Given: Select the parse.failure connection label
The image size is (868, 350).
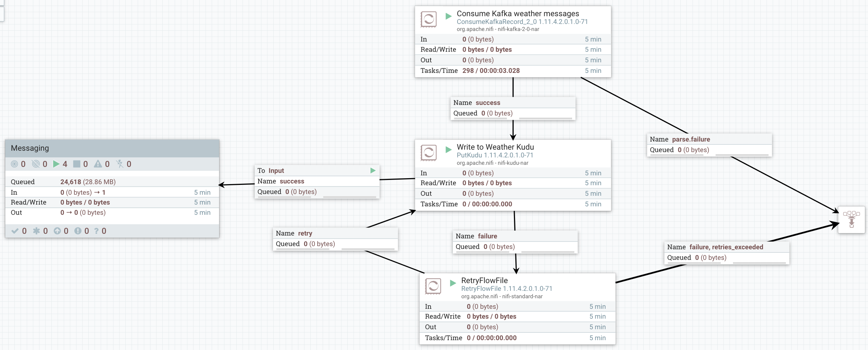Looking at the screenshot, I should pyautogui.click(x=708, y=144).
